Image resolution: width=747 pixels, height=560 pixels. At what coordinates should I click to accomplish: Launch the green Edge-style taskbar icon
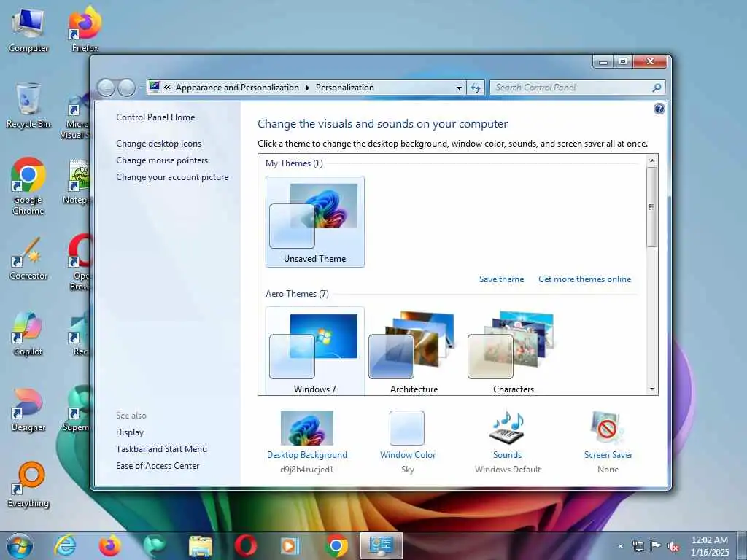155,545
